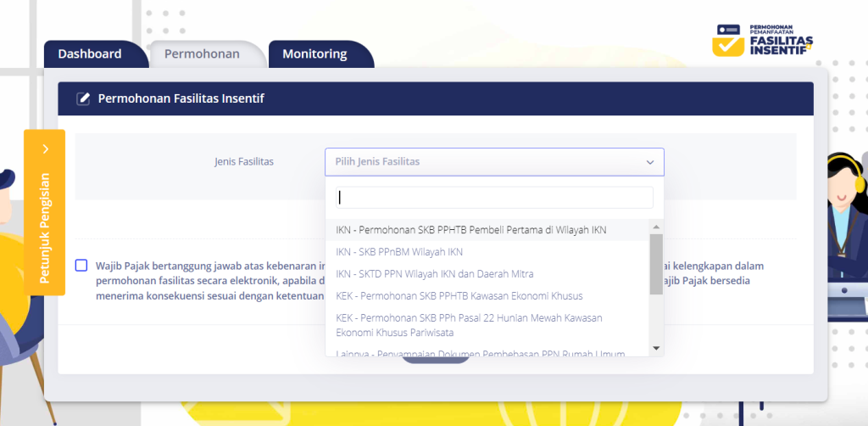868x426 pixels.
Task: Click the chevron icon above Petunjuk Pengisian
Action: coord(45,149)
